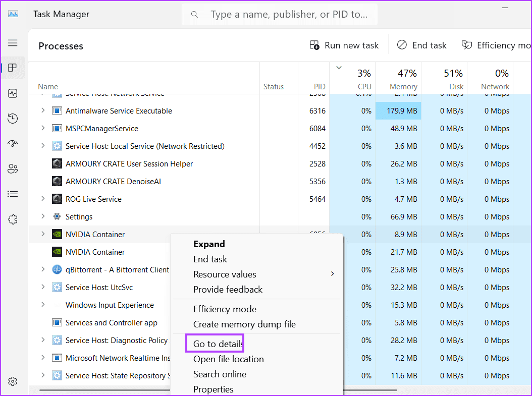Select Properties in context menu

pos(257,389)
